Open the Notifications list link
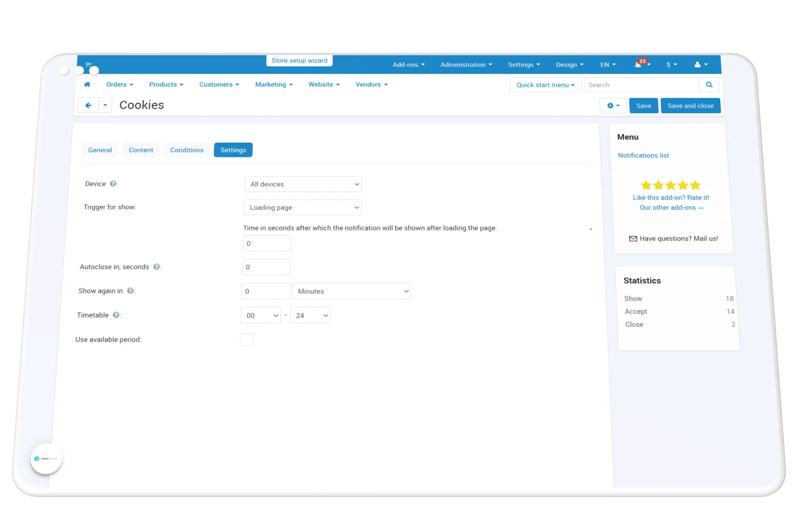Viewport: 798px width, 532px height. coord(643,155)
